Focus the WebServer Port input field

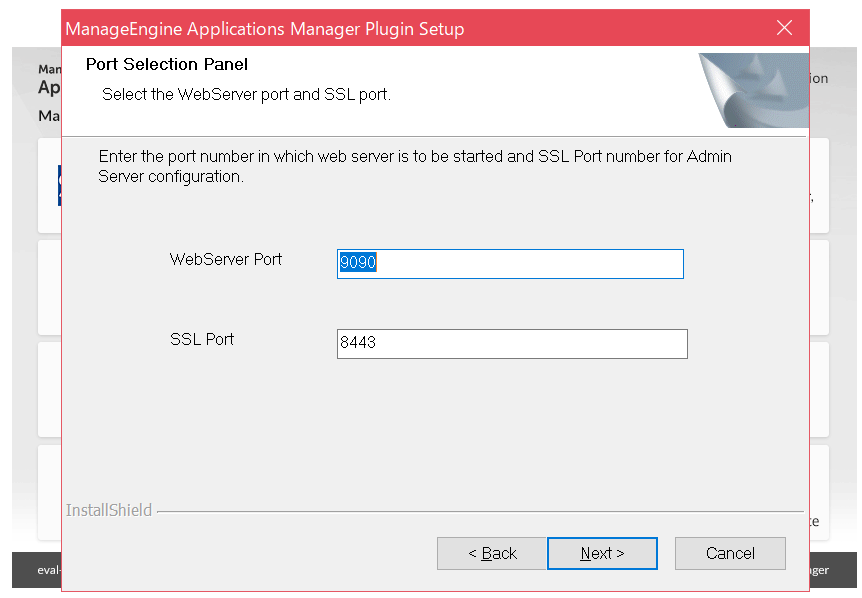coord(510,263)
